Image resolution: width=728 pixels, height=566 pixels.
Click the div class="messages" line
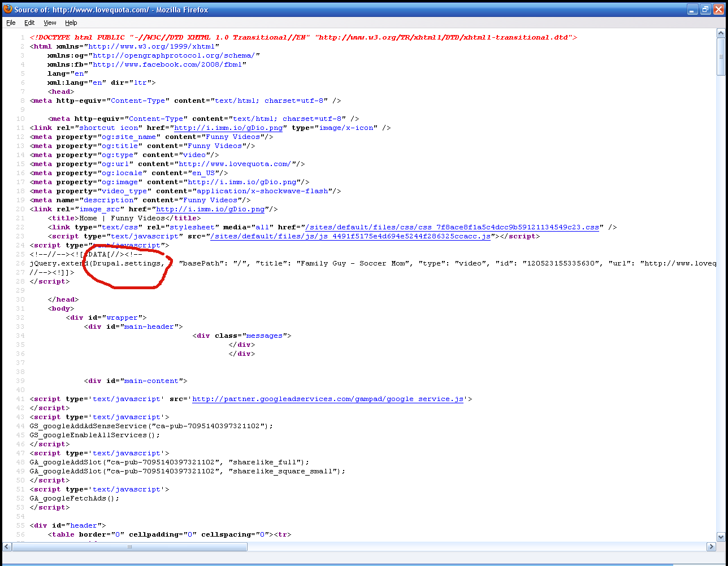tap(242, 336)
